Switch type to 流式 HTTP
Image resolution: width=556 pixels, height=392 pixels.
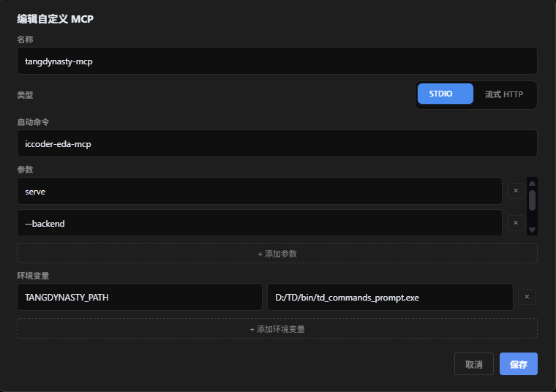pyautogui.click(x=504, y=94)
